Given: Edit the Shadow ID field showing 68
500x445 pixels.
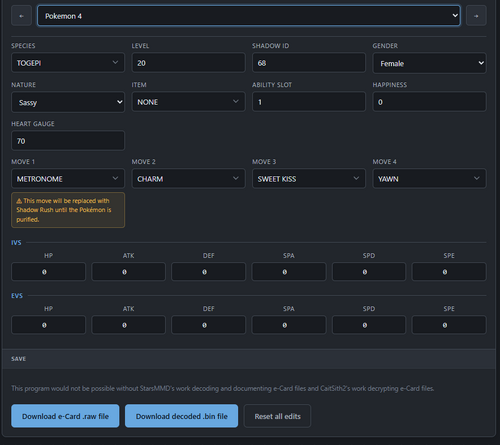Looking at the screenshot, I should [309, 63].
